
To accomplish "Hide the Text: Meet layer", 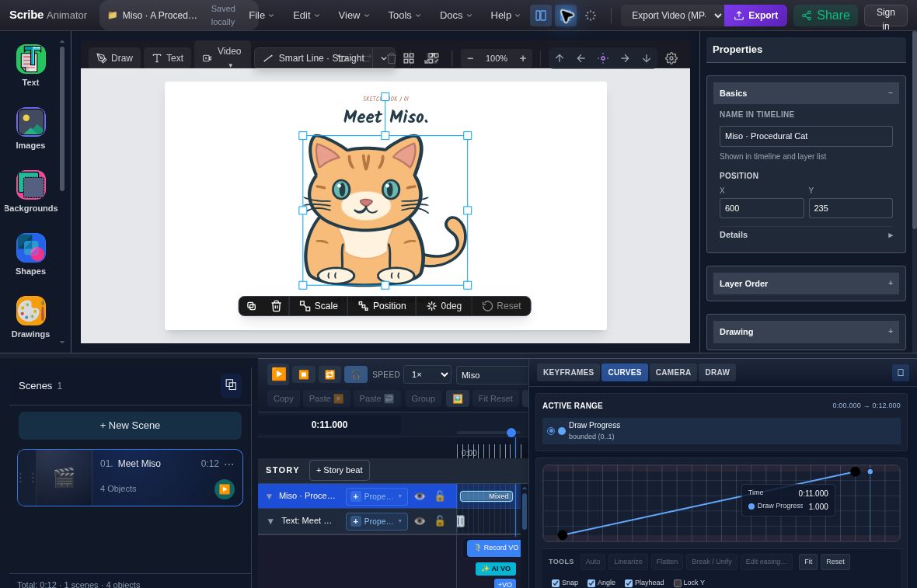I will coord(420,520).
